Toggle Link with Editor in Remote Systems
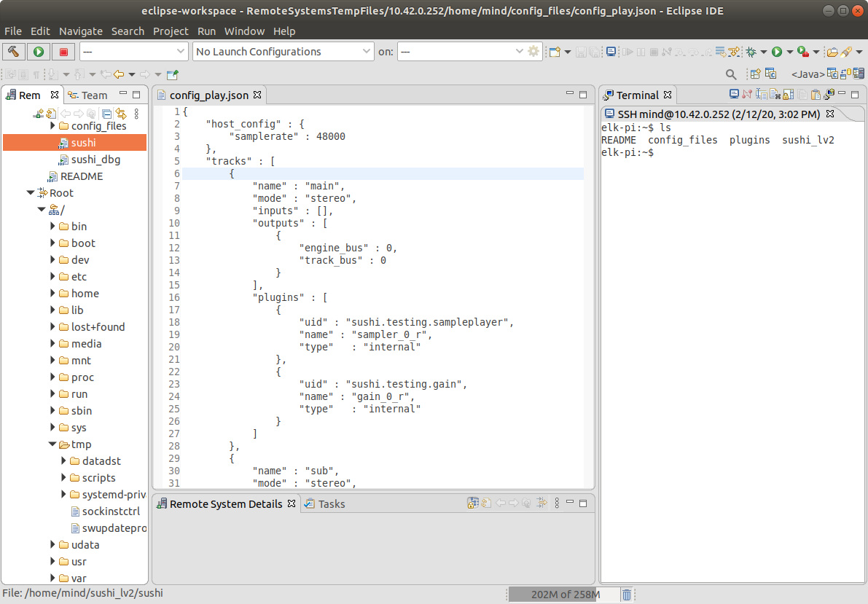Viewport: 868px width, 604px height. (120, 114)
